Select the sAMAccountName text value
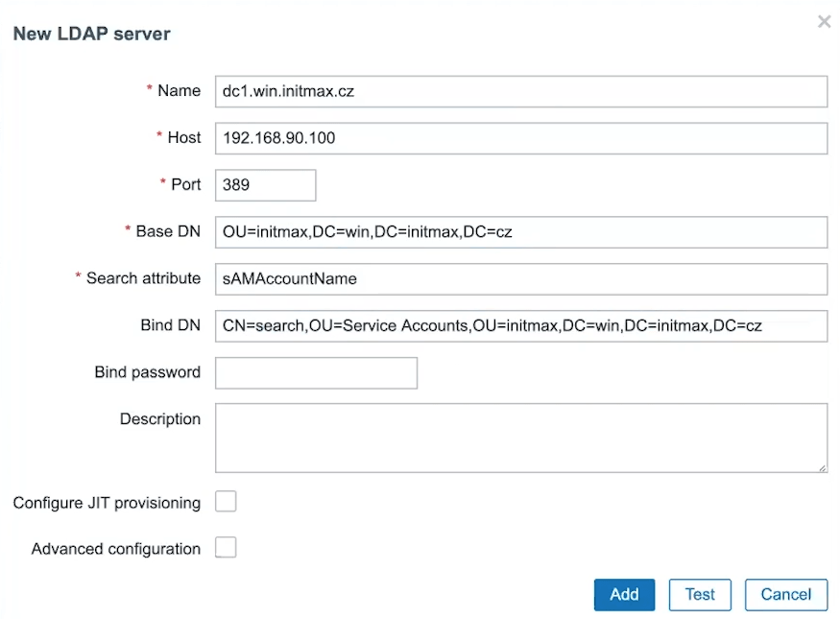This screenshot has width=840, height=619. (288, 278)
